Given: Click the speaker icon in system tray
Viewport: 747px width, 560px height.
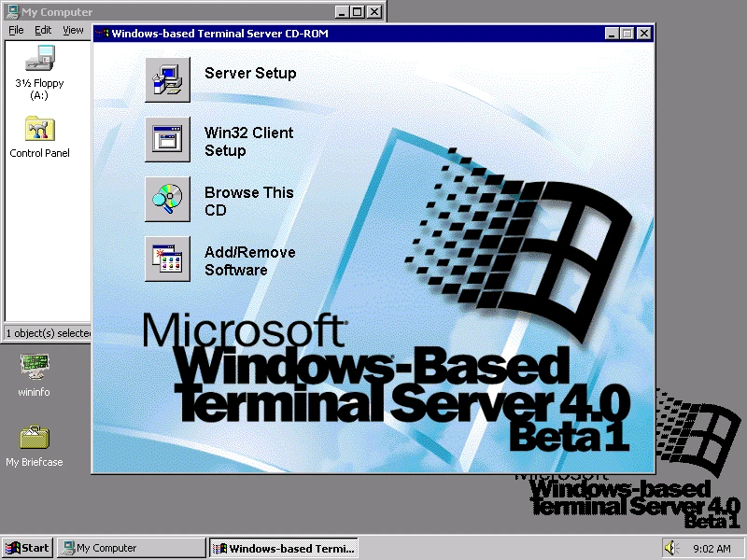Looking at the screenshot, I should [670, 547].
